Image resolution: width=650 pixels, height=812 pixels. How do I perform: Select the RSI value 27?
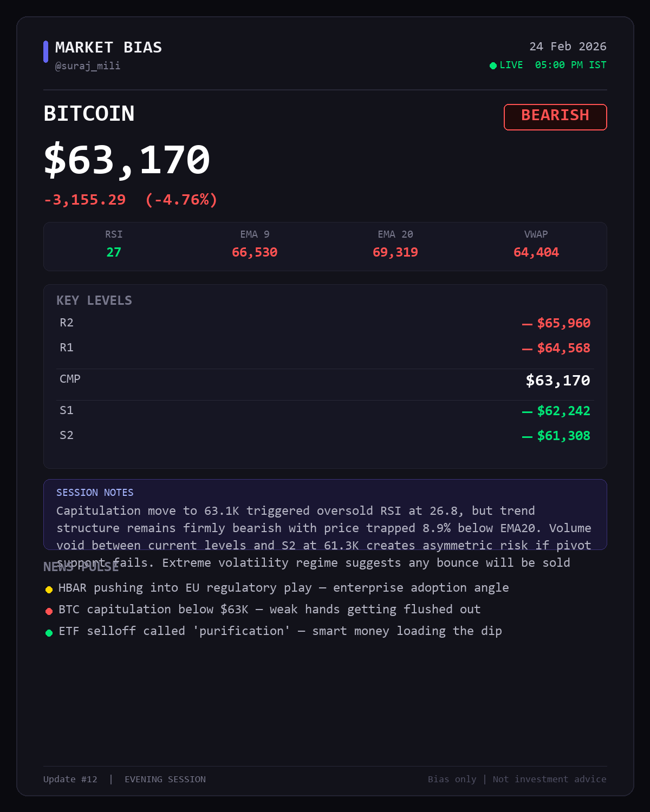(114, 252)
